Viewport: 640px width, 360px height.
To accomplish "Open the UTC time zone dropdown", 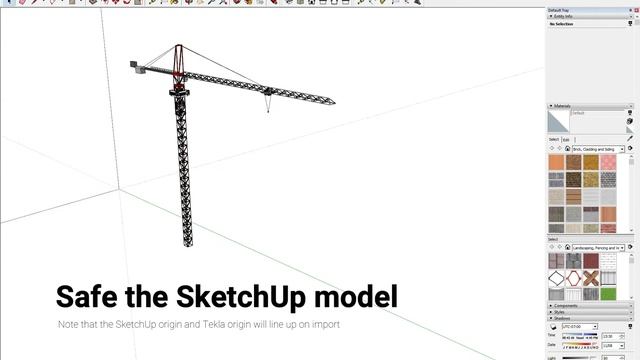I will (x=580, y=327).
